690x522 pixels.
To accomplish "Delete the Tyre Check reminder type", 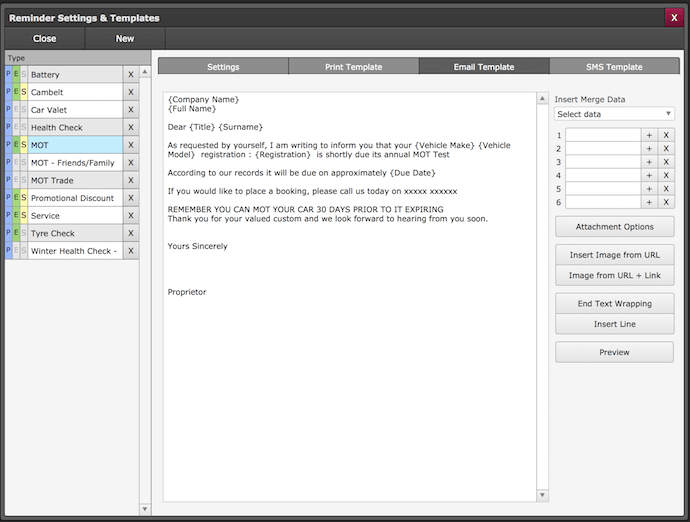I will 130,233.
